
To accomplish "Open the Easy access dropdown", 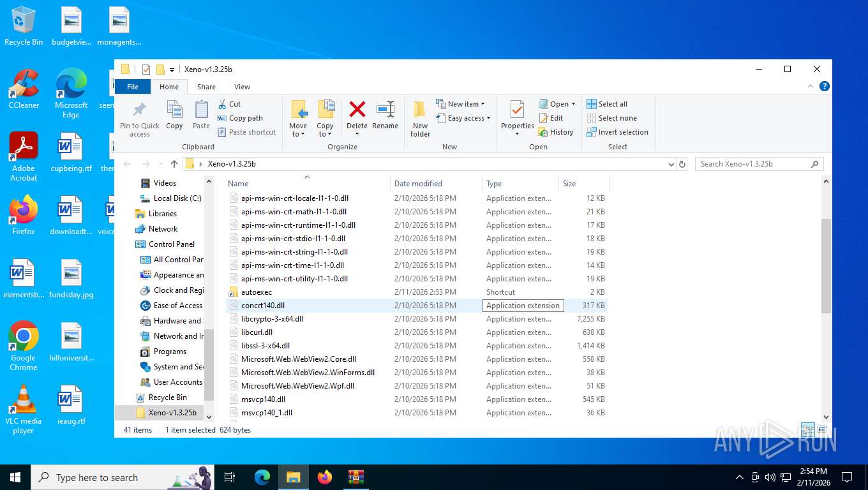I will [464, 118].
